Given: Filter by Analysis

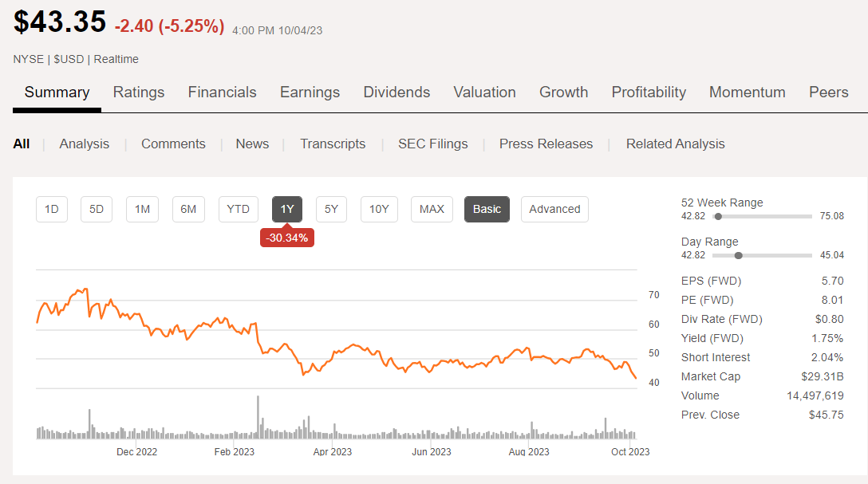Looking at the screenshot, I should pyautogui.click(x=84, y=144).
